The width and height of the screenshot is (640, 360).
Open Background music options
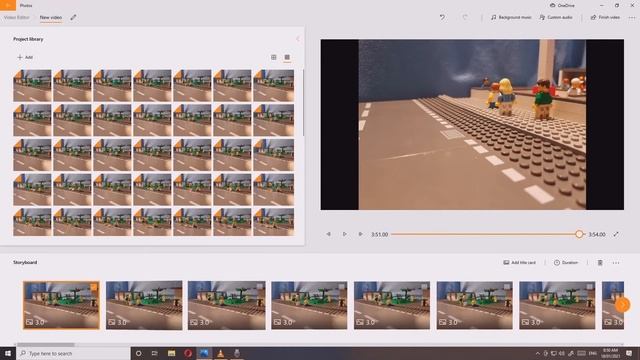511,17
